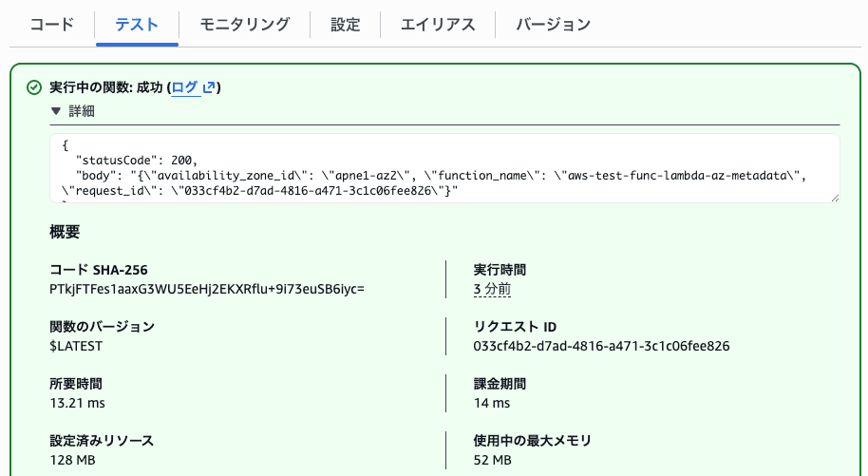Click the 3 分前 execution time value
Viewport: 868px width, 476px height.
pyautogui.click(x=492, y=289)
